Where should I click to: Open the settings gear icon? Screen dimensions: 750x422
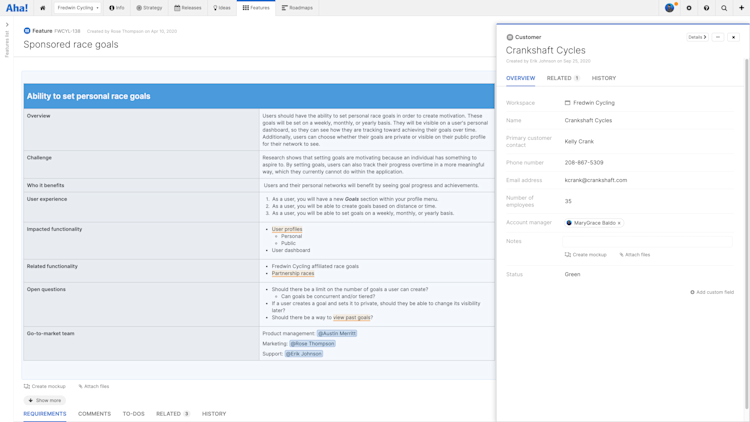point(689,8)
